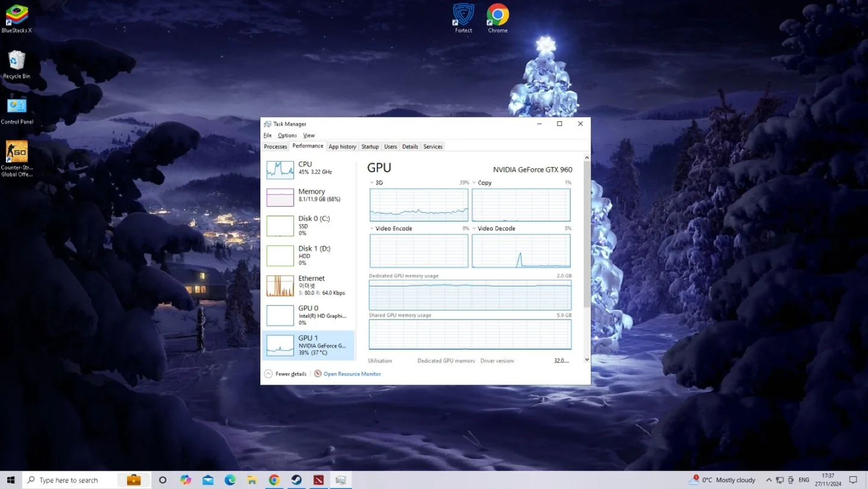Switch to the App history tab
This screenshot has width=868, height=489.
tap(342, 147)
